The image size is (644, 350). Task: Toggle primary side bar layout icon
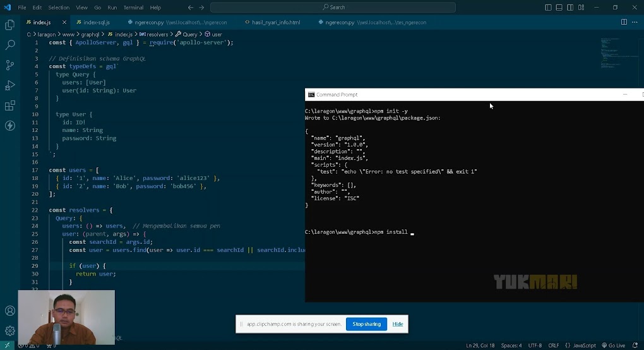pyautogui.click(x=548, y=8)
